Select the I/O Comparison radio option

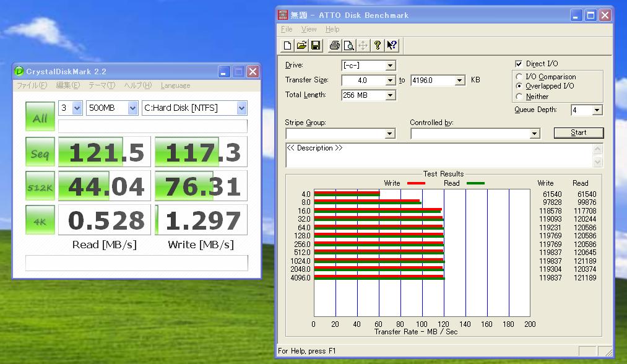click(x=519, y=77)
